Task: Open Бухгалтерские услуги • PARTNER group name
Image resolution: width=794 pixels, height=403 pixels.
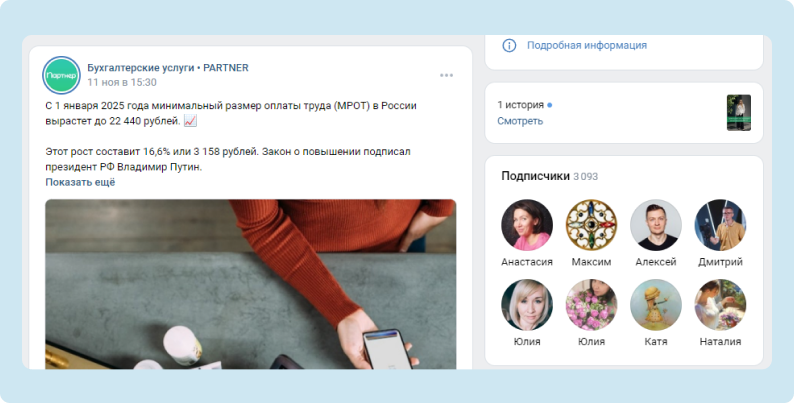Action: (168, 67)
